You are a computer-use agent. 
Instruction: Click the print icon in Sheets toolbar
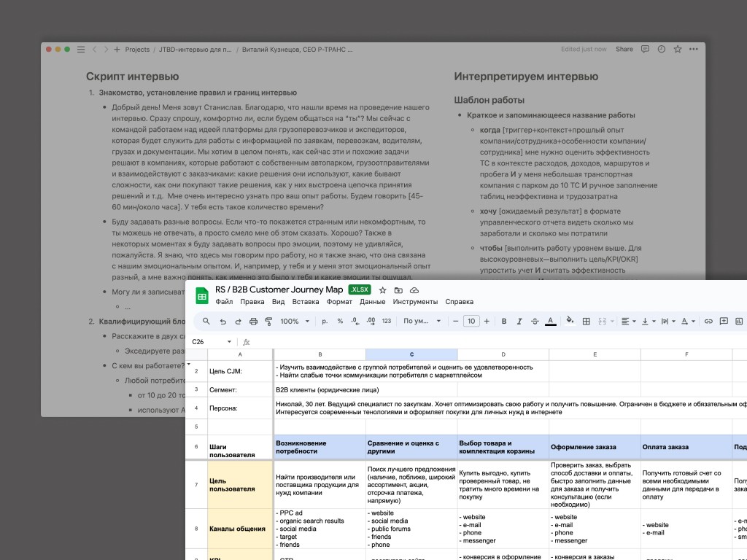tap(253, 321)
